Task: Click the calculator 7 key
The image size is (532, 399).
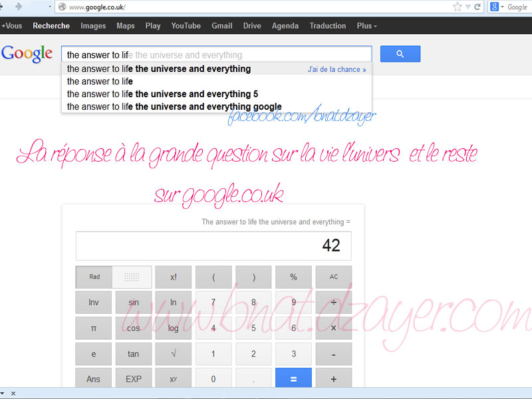Action: click(x=213, y=303)
